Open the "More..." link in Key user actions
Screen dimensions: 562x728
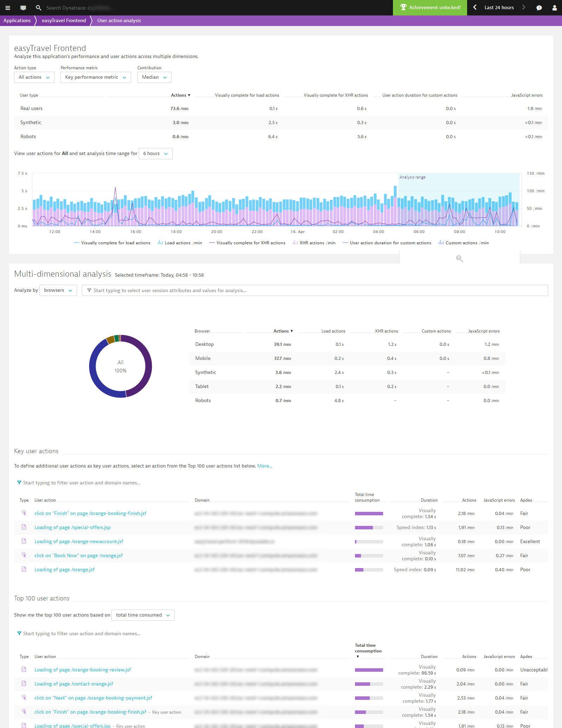265,466
